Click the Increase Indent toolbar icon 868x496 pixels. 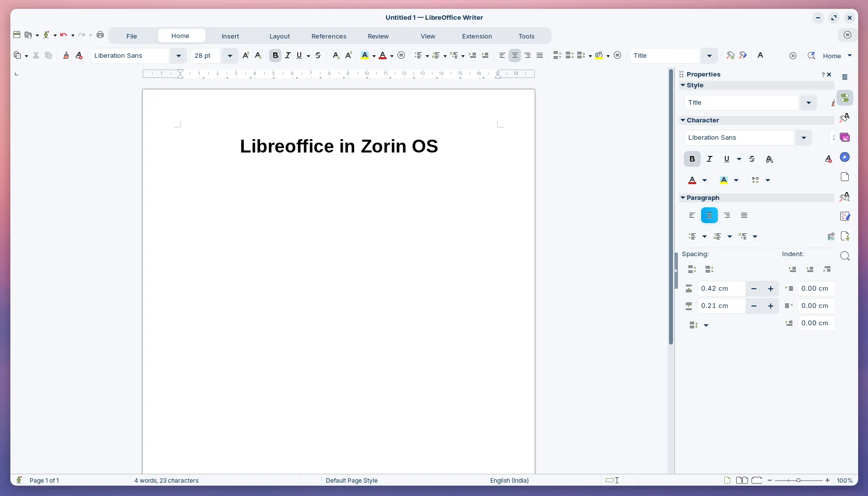pyautogui.click(x=473, y=55)
